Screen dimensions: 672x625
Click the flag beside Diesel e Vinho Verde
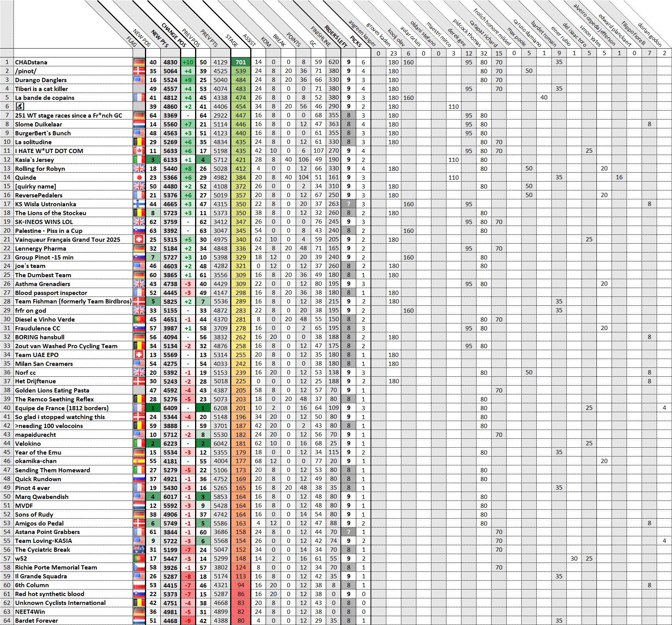click(139, 319)
